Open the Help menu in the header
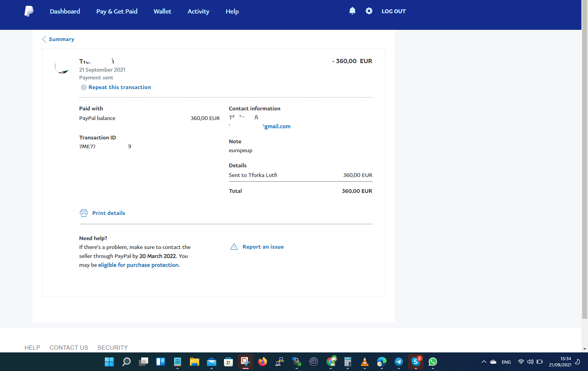Image resolution: width=588 pixels, height=371 pixels. point(232,11)
